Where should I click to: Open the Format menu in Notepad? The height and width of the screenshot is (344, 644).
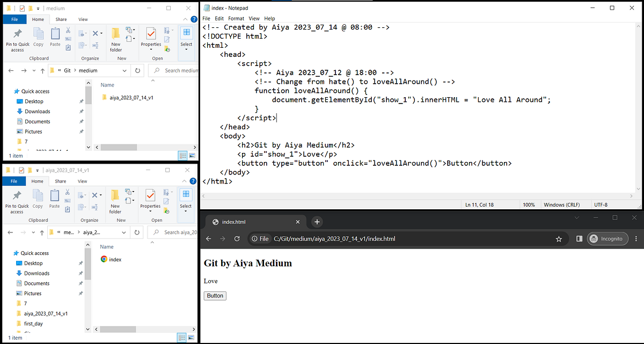point(236,18)
